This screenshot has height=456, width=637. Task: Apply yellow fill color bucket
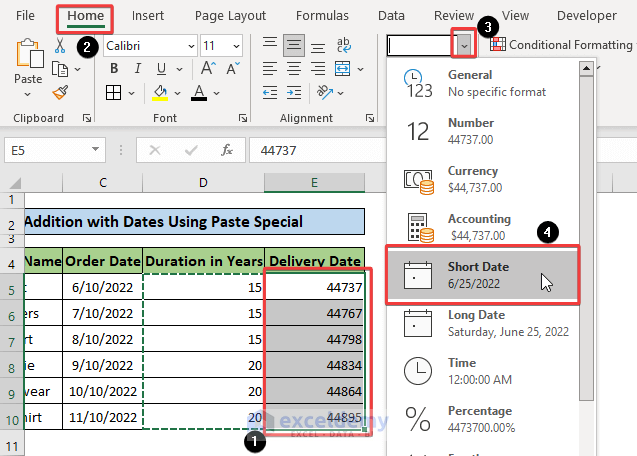160,93
